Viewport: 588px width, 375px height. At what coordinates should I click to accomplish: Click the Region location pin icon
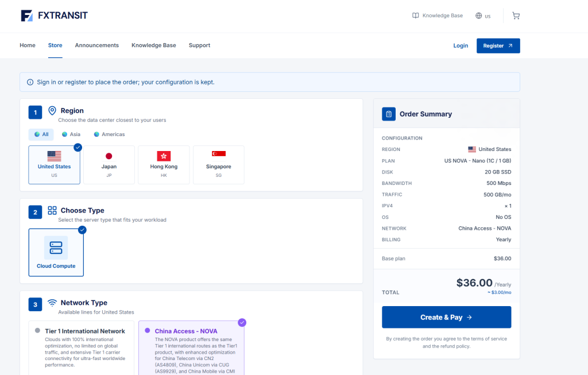[x=52, y=111]
